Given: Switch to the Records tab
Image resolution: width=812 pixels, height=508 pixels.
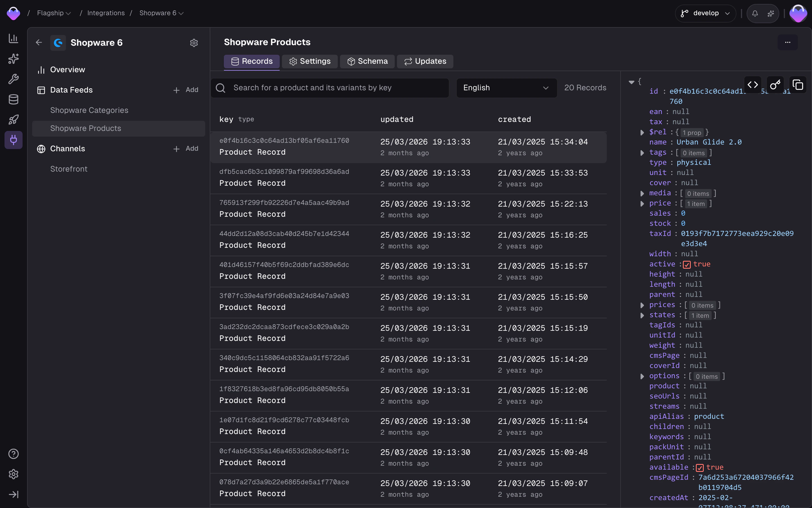Looking at the screenshot, I should point(252,62).
